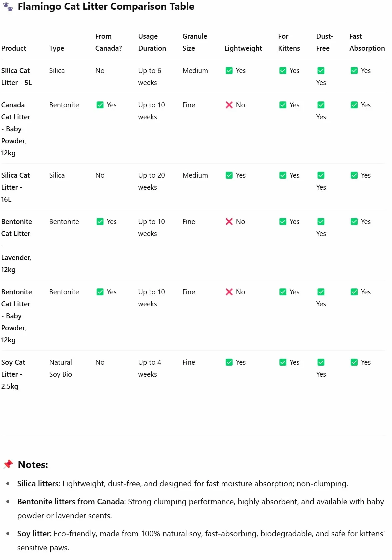This screenshot has width=392, height=560.
Task: Click green check for Silica 16L For Kittens
Action: (283, 175)
